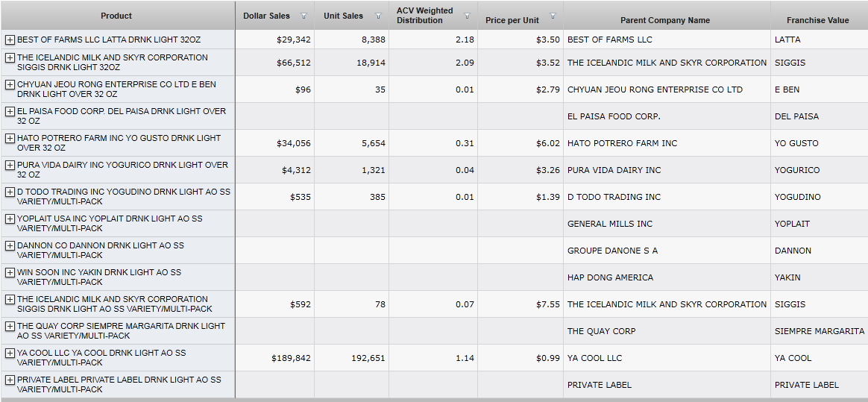Viewport: 868px width, 402px height.
Task: Select the SIEMPRE MARGARITA franchise value cell
Action: coord(819,331)
